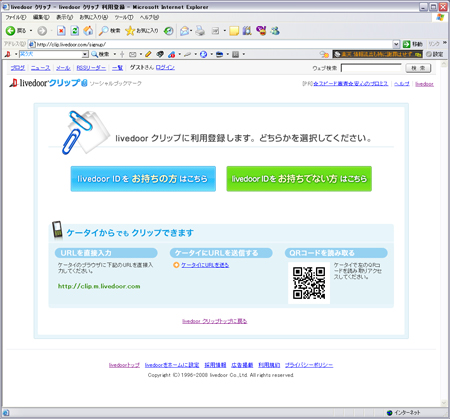Screen dimensions: 450x419
Task: Click the QR code image
Action: coord(309,283)
